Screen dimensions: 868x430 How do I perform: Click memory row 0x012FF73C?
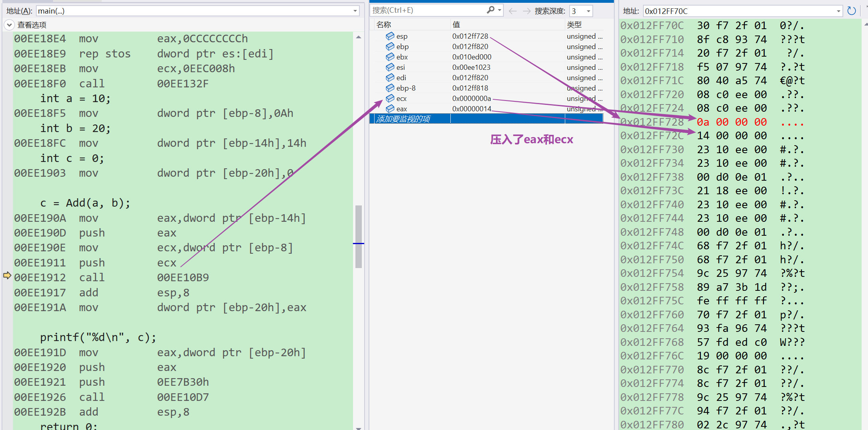(712, 191)
